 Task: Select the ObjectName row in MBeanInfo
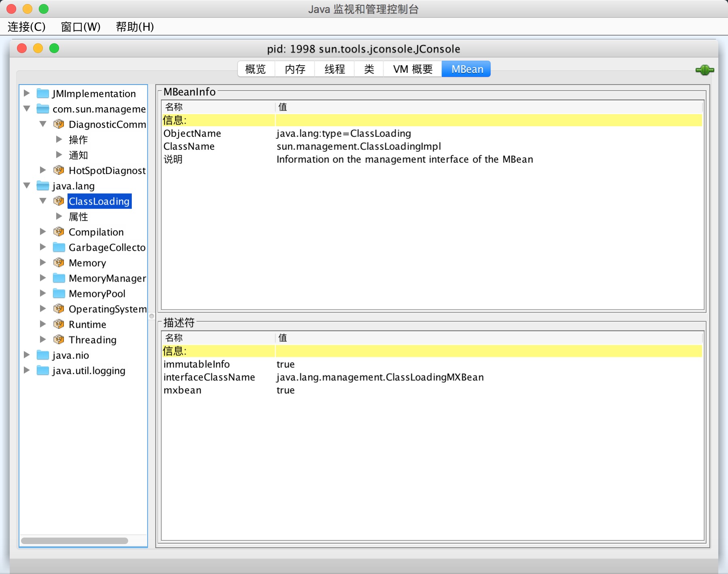(x=432, y=133)
